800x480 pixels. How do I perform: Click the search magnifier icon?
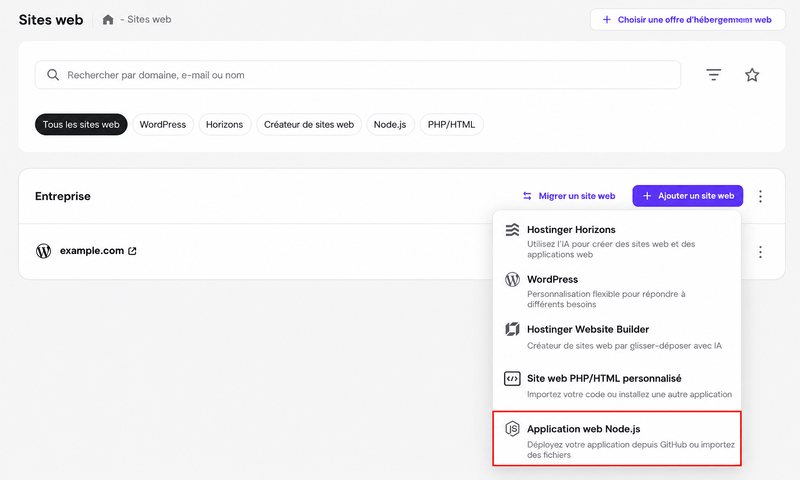coord(53,75)
